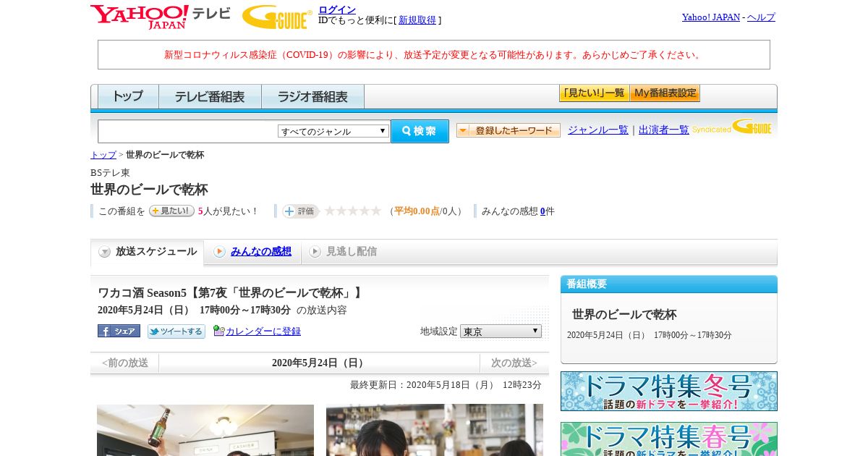Image resolution: width=868 pixels, height=456 pixels.
Task: Click the right program photo thumbnail
Action: tap(435, 430)
